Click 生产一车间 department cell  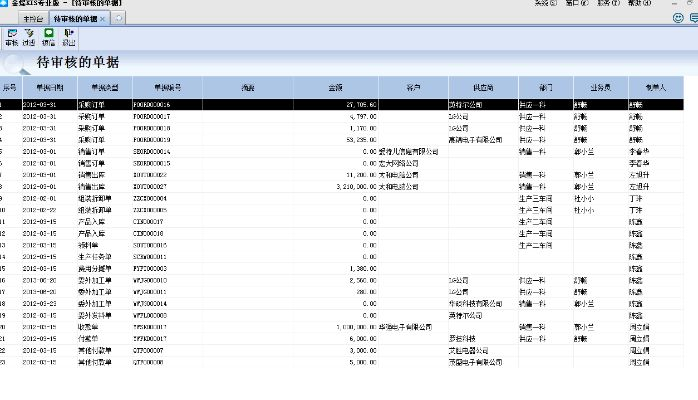point(536,234)
